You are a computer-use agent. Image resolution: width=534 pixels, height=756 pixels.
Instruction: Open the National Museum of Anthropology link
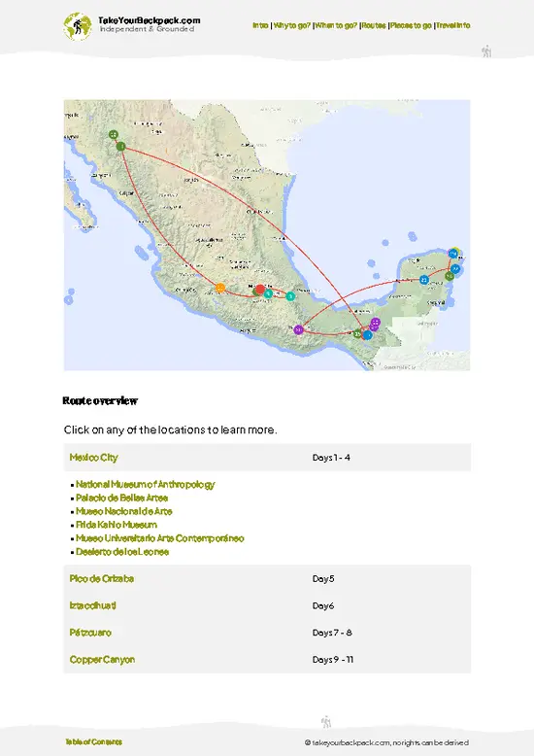click(x=145, y=484)
